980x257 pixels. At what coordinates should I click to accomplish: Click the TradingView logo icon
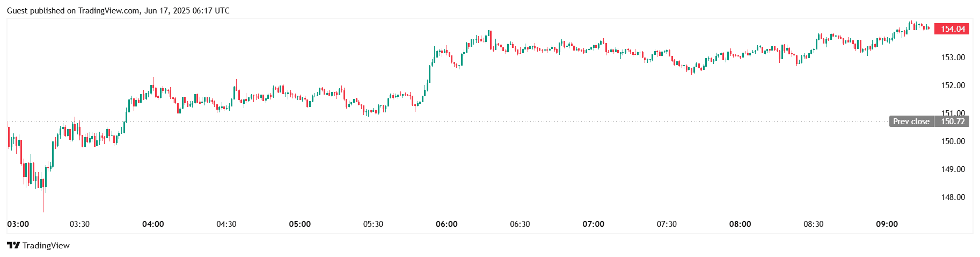click(13, 245)
